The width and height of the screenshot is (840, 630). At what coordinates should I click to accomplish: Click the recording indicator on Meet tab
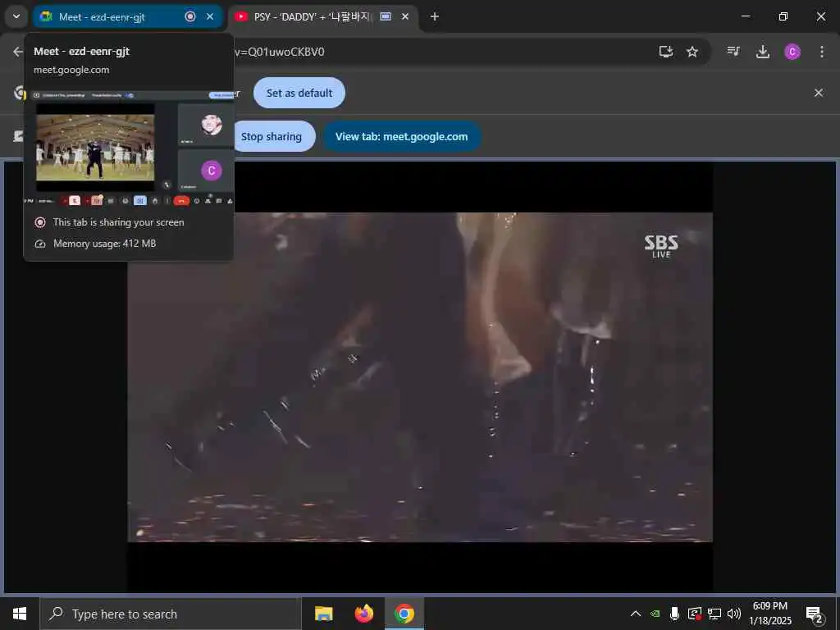[x=190, y=16]
